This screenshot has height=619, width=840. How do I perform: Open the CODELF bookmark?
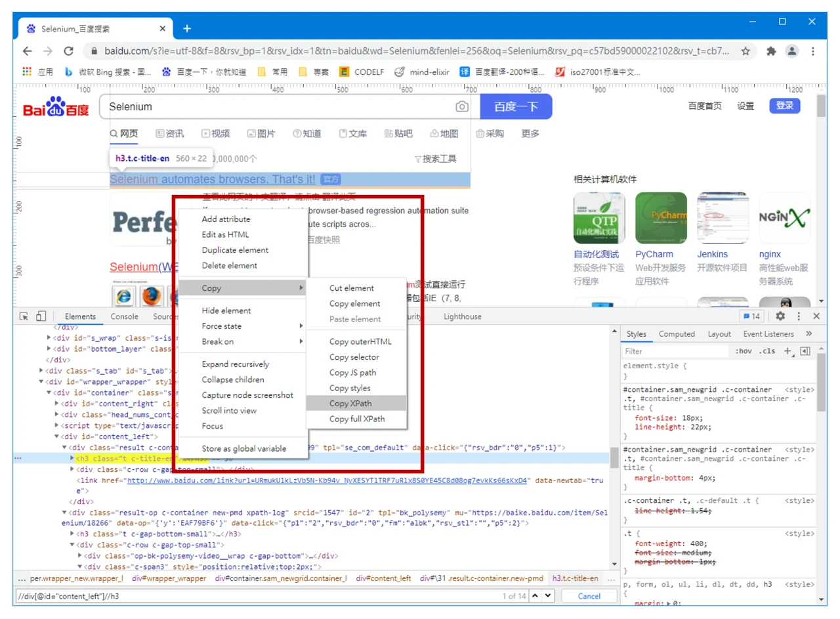pos(362,72)
